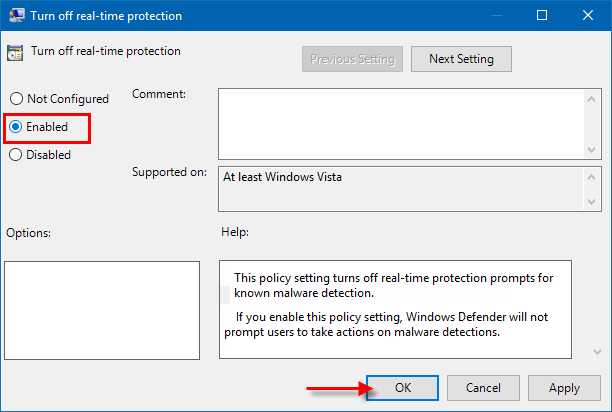The width and height of the screenshot is (612, 412).
Task: Click the policy icon in the title bar
Action: pyautogui.click(x=16, y=16)
